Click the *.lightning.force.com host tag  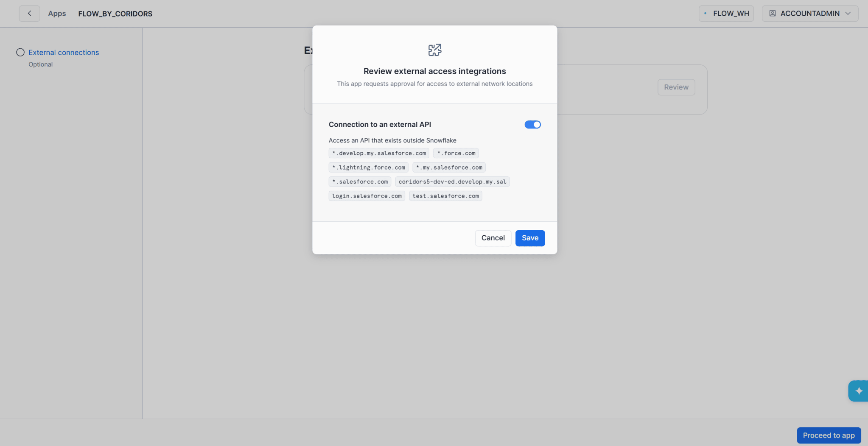368,167
